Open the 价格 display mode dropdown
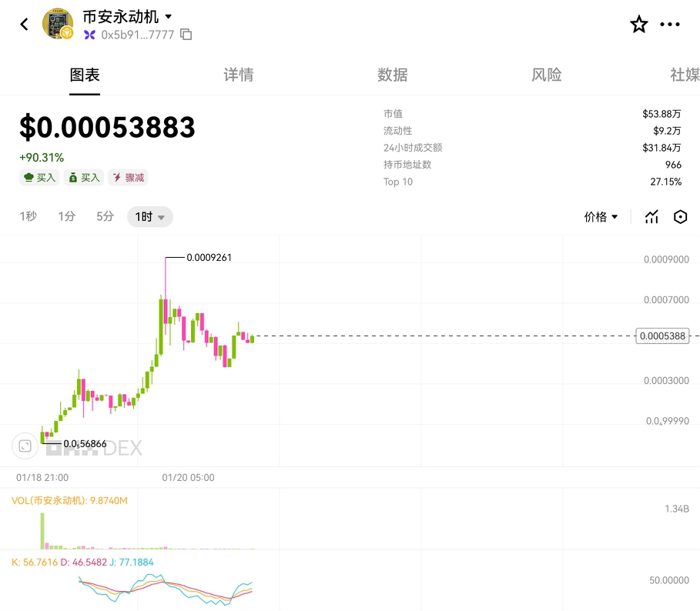Viewport: 700px width, 611px height. [x=601, y=217]
